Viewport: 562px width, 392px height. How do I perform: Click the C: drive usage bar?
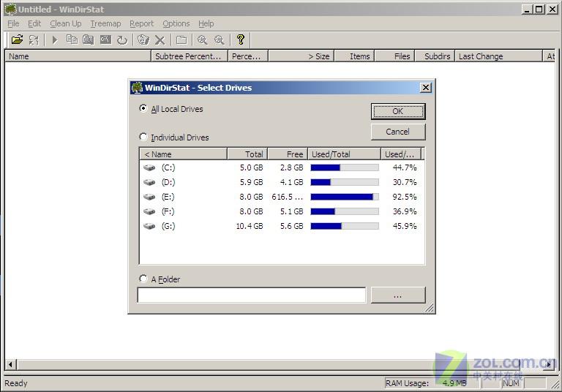click(345, 167)
